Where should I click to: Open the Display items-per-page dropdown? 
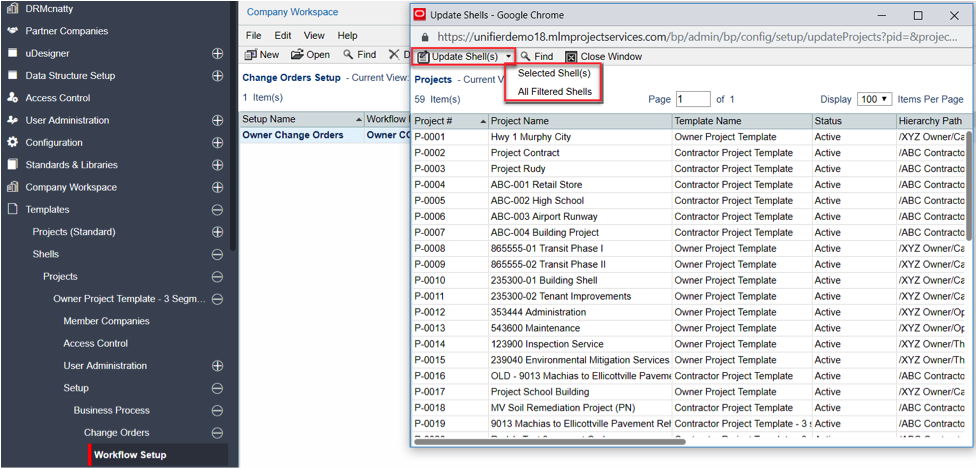pos(875,100)
